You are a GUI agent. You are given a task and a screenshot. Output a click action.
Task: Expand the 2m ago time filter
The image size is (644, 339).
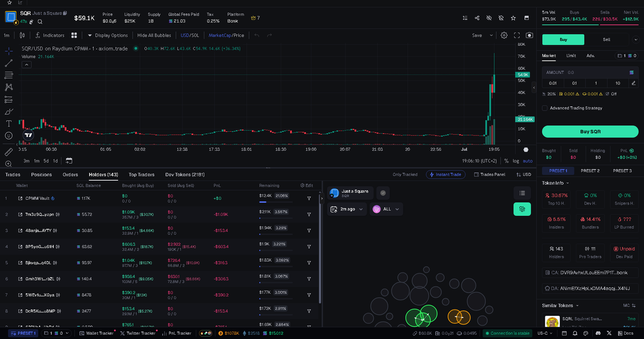coord(347,209)
